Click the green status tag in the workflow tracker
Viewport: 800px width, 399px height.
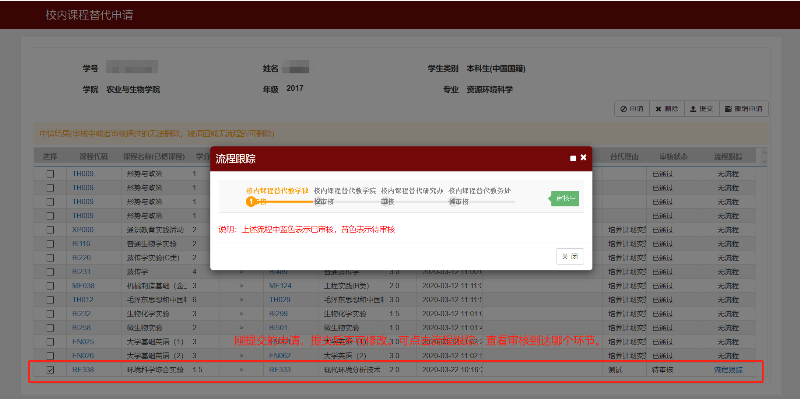point(564,198)
